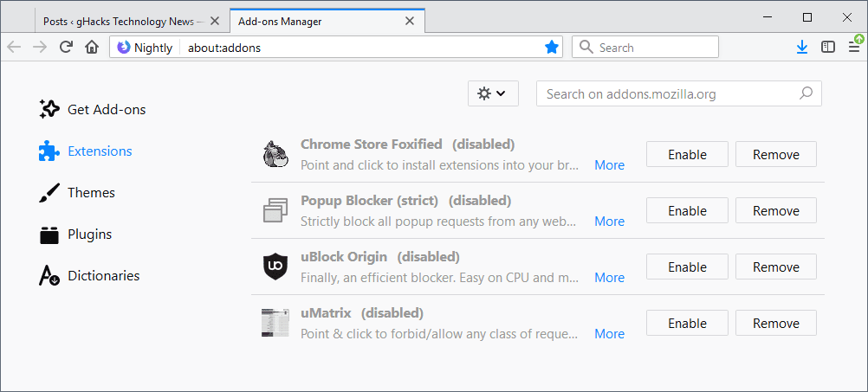Click the Get Add-ons sparkle icon

(x=49, y=109)
